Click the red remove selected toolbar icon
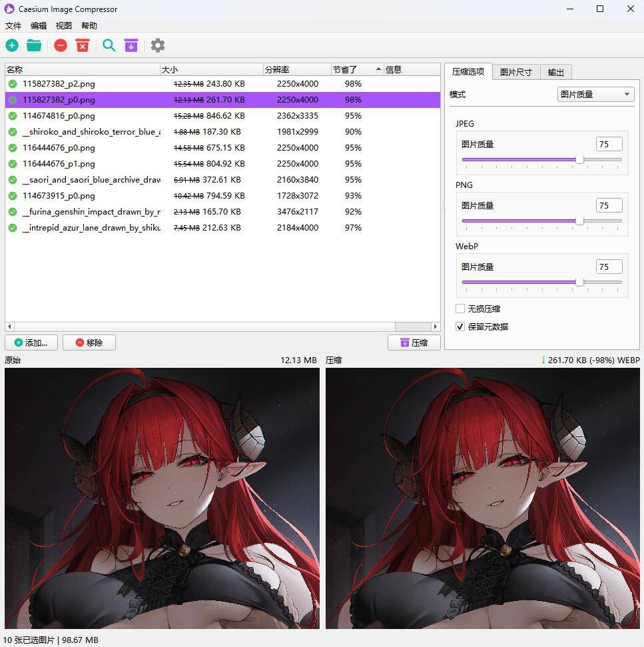Viewport: 644px width, 647px height. pyautogui.click(x=61, y=45)
